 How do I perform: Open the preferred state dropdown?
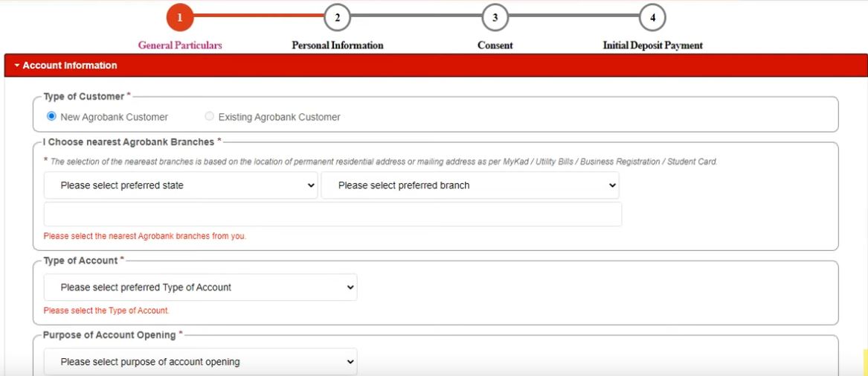(x=181, y=185)
